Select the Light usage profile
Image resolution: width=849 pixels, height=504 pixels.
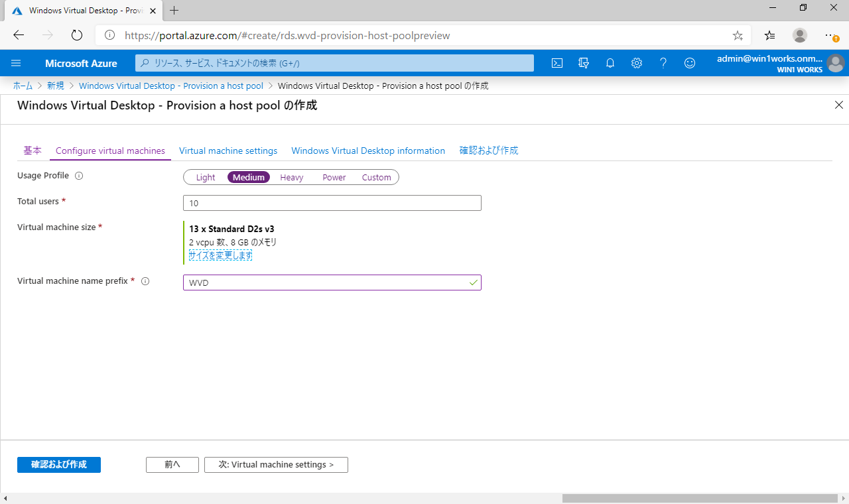[x=206, y=177]
